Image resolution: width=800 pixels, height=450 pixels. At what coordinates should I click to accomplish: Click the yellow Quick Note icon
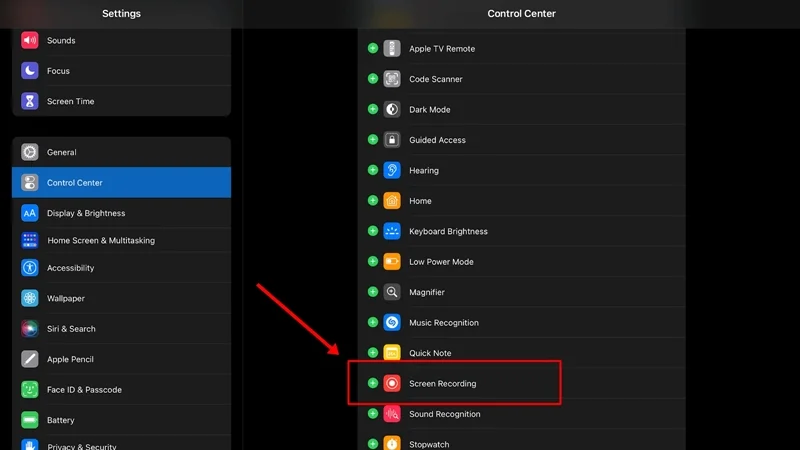pos(392,353)
